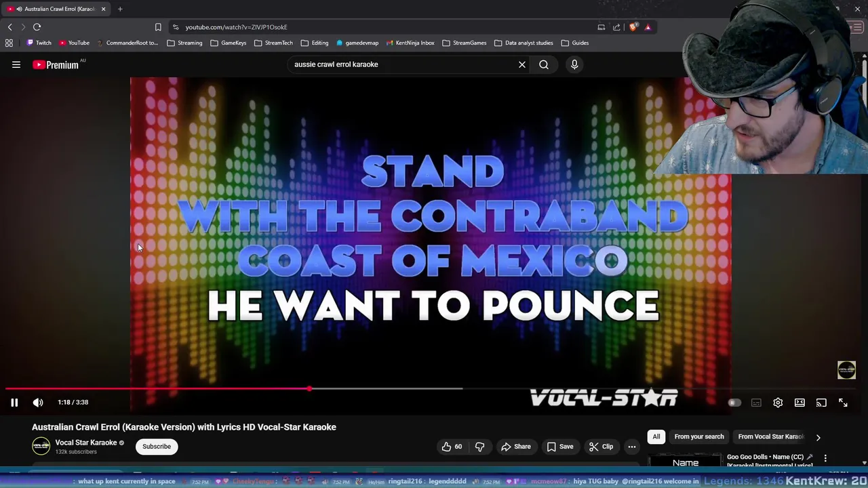
Task: Go back in browser history
Action: tap(10, 27)
